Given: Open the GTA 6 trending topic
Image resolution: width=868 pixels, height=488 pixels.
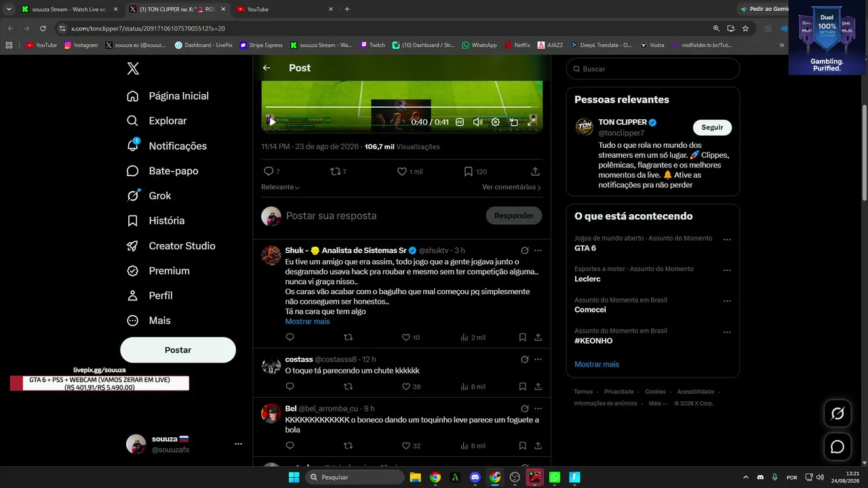Looking at the screenshot, I should tap(585, 248).
